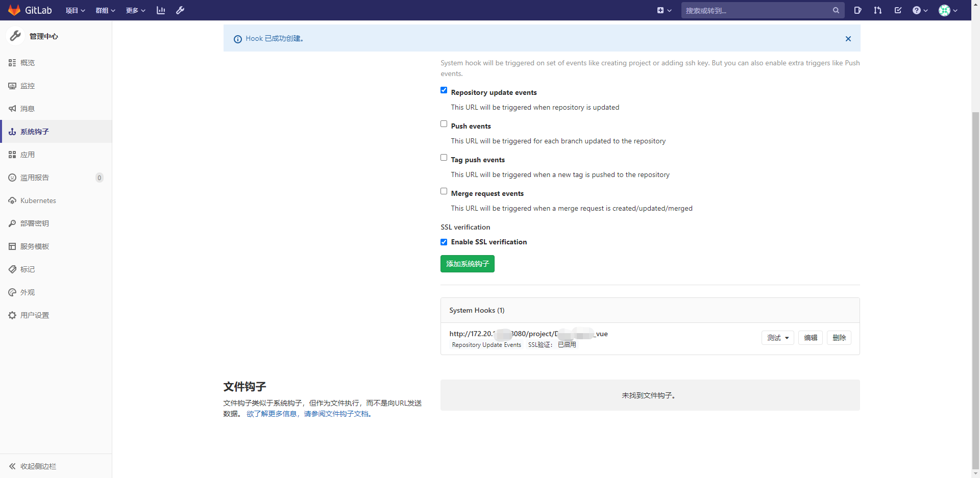
Task: Select 监控 in the admin sidebar
Action: click(28, 86)
